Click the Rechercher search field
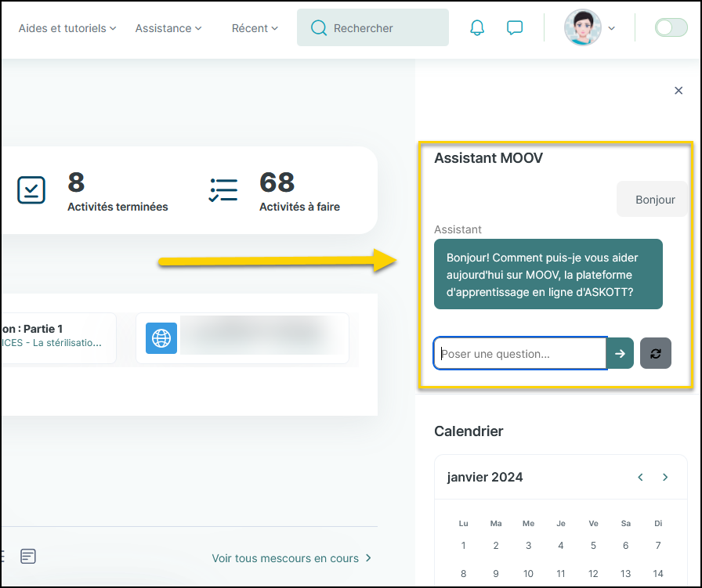Viewport: 702px width, 588px height. click(x=372, y=27)
